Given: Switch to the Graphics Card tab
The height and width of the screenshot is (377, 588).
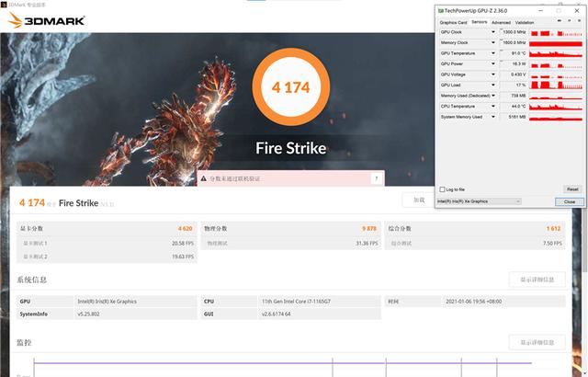Looking at the screenshot, I should click(453, 22).
